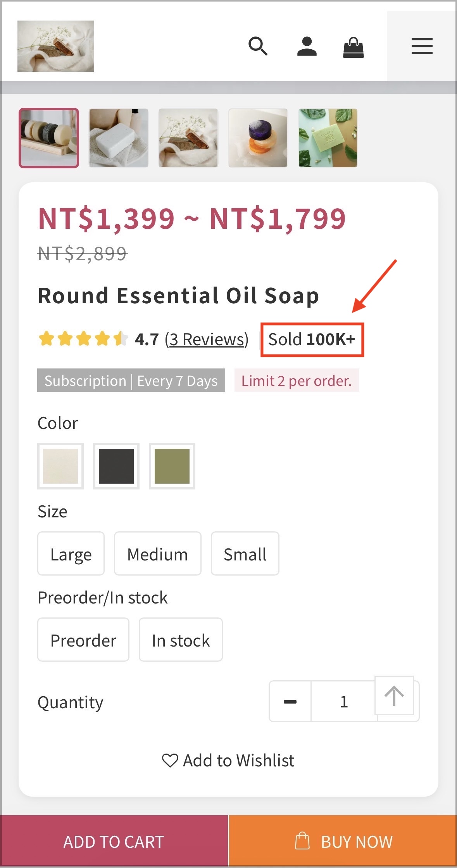The width and height of the screenshot is (457, 868).
Task: Click the ADD TO CART button
Action: pyautogui.click(x=114, y=842)
